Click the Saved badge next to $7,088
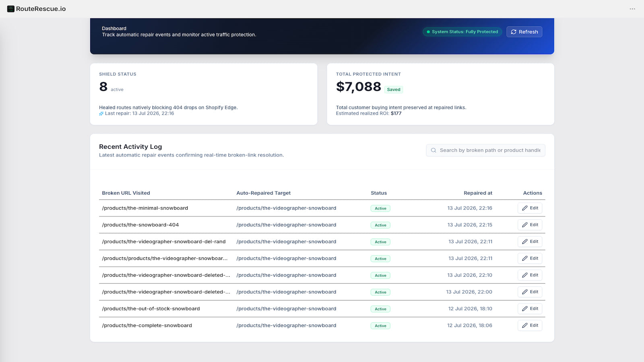 click(394, 90)
